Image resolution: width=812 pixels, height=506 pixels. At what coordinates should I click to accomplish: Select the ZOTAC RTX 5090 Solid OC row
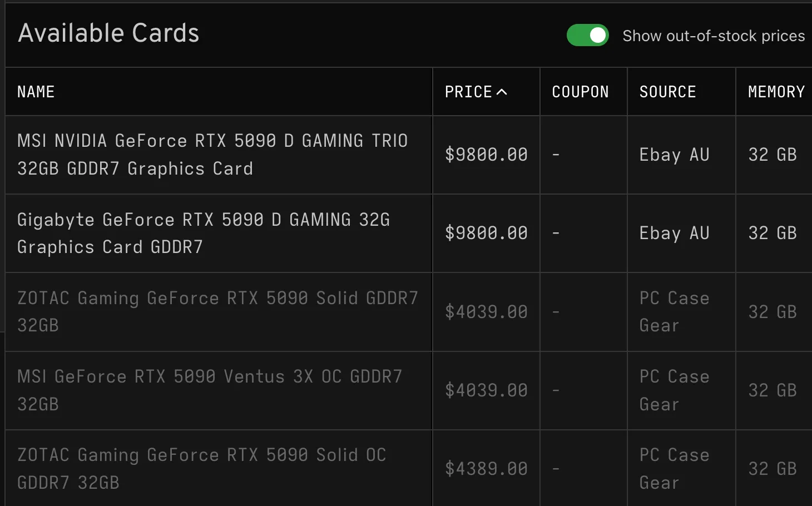tap(201, 468)
